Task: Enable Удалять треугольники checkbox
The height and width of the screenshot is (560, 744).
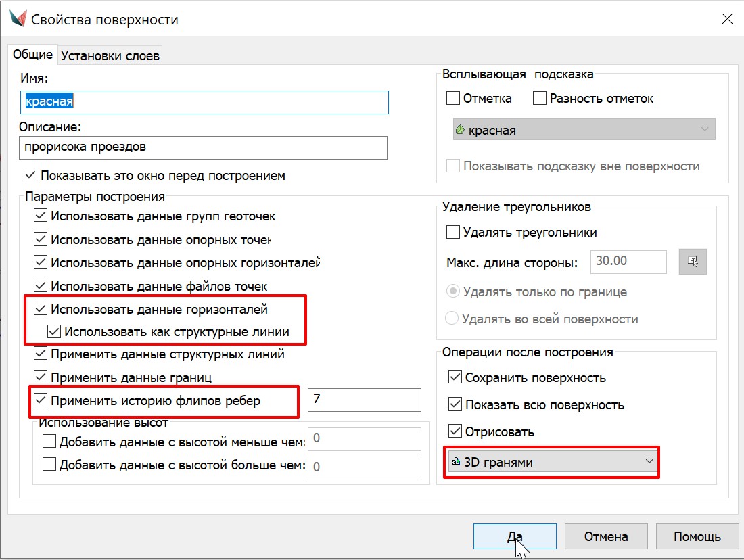Action: click(453, 233)
